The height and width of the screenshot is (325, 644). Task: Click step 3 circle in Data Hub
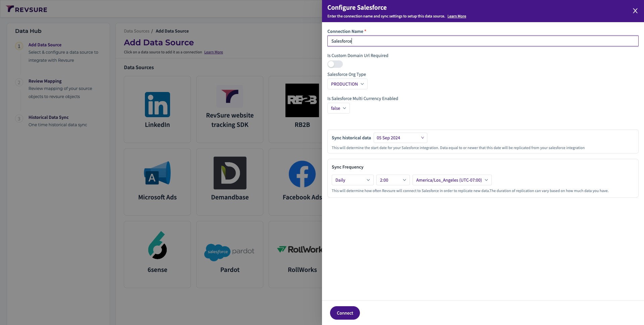pos(19,119)
